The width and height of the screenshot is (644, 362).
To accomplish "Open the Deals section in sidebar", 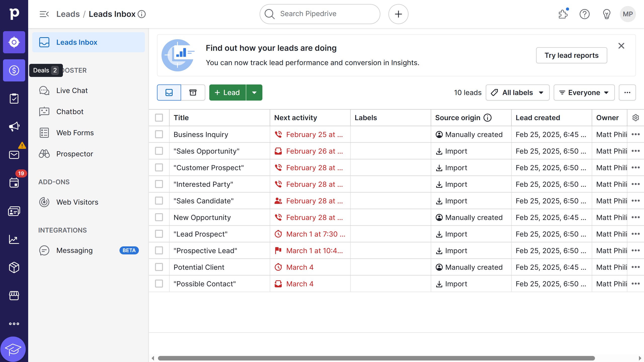I will 14,70.
